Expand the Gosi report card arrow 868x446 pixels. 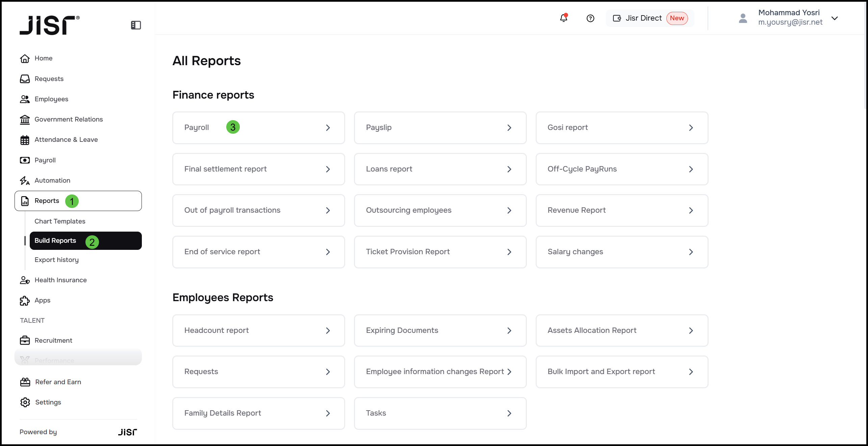pos(691,128)
